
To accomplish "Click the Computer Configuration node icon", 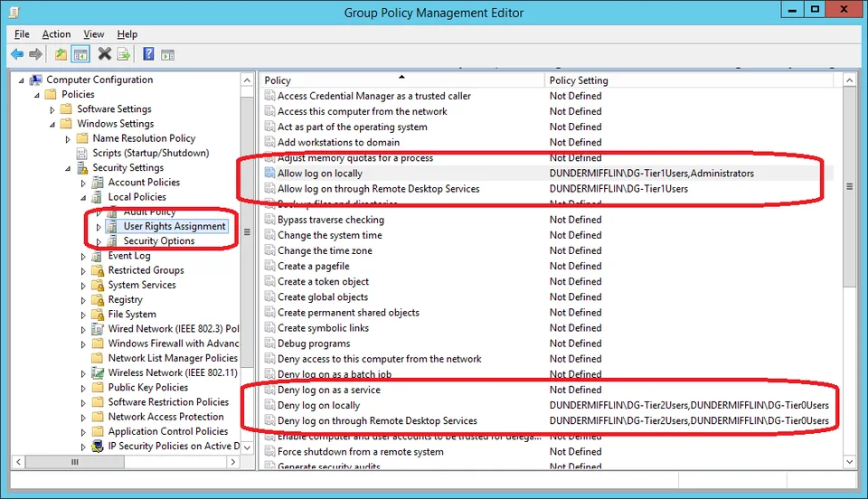I will tap(36, 80).
